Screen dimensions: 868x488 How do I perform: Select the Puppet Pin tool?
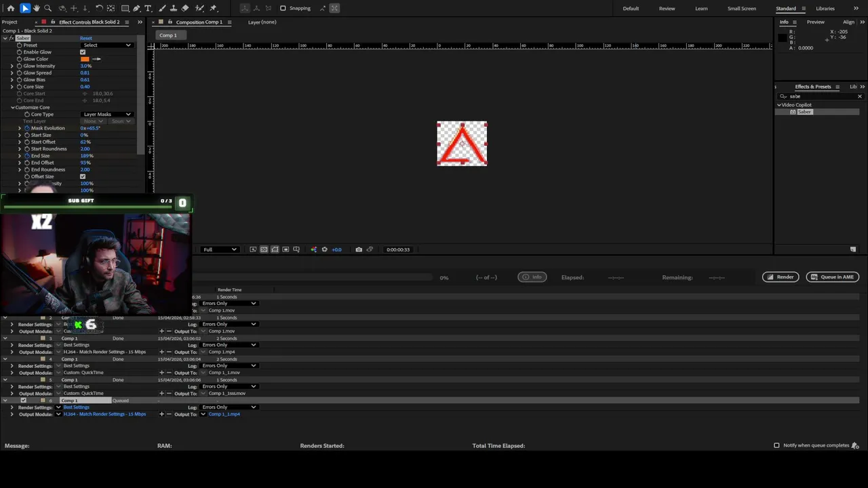[x=213, y=8]
